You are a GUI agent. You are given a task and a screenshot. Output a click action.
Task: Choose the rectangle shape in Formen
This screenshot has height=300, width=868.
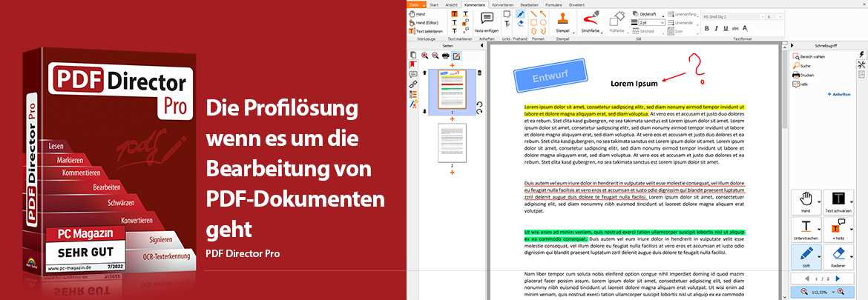[533, 23]
